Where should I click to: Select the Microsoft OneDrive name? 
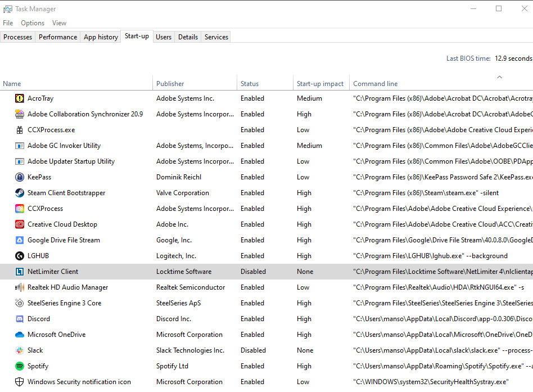click(x=56, y=335)
